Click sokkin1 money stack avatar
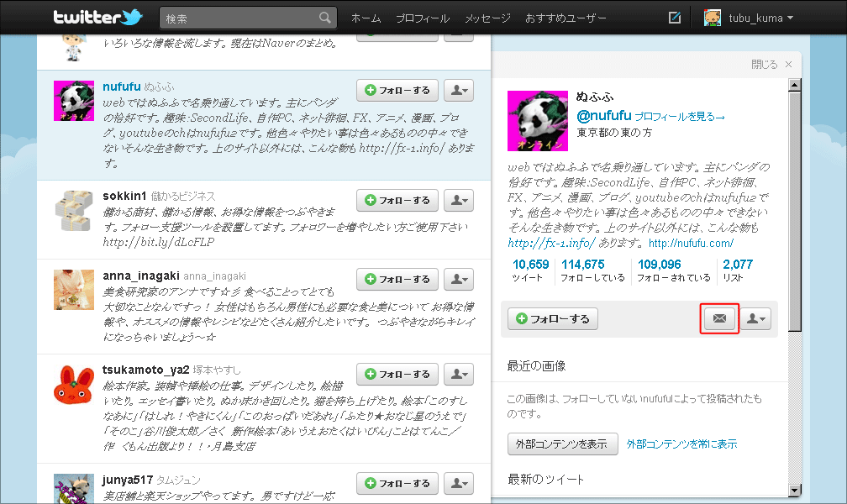The image size is (847, 504). coord(74,210)
